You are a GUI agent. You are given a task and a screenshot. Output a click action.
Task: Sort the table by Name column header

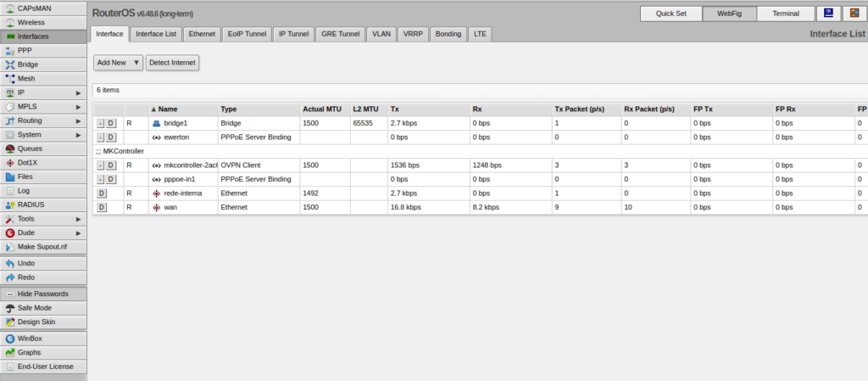pos(183,109)
